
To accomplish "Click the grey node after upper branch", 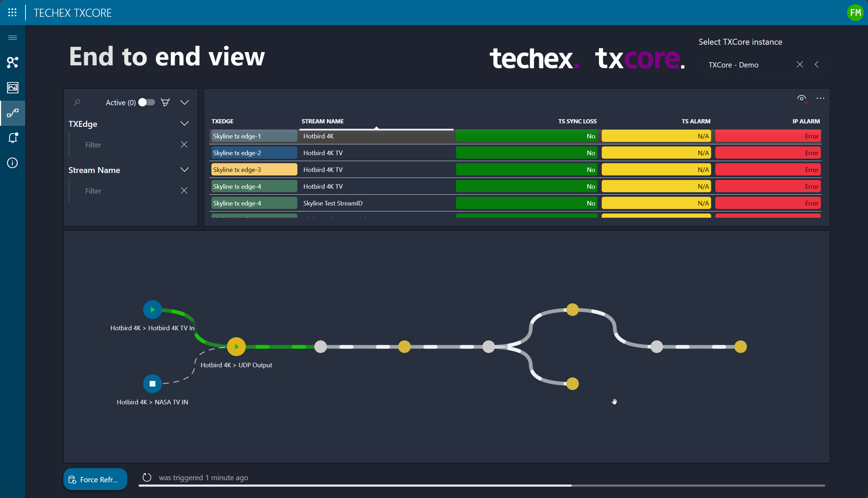I will tap(657, 347).
